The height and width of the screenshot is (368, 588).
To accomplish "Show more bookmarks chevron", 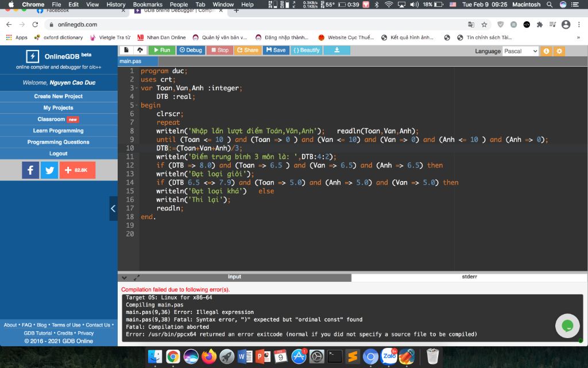I will 578,37.
